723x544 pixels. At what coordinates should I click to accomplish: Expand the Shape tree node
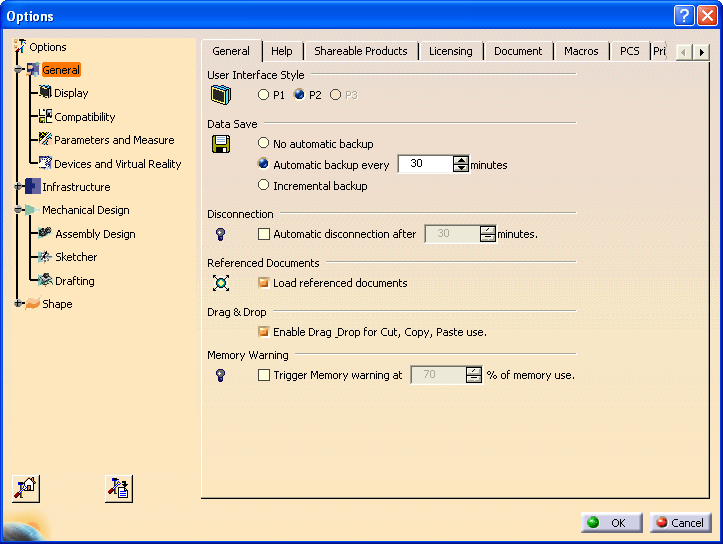coord(17,304)
